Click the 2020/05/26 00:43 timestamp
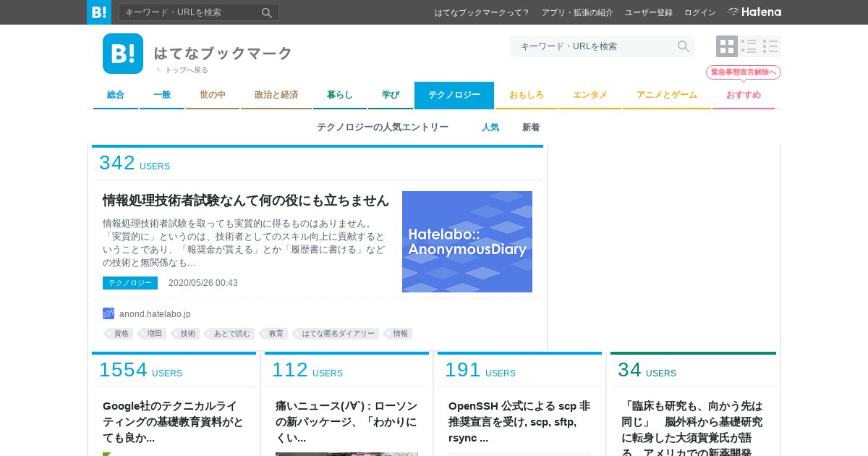868x456 pixels. pyautogui.click(x=203, y=283)
